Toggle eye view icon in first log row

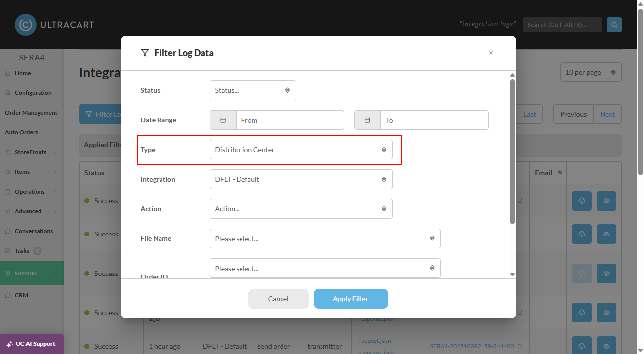[x=606, y=201]
